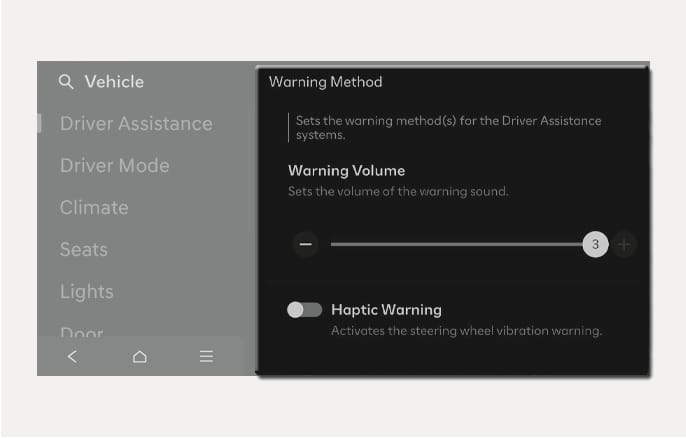Click the Haptic Warning label text
The width and height of the screenshot is (686, 438).
(386, 310)
